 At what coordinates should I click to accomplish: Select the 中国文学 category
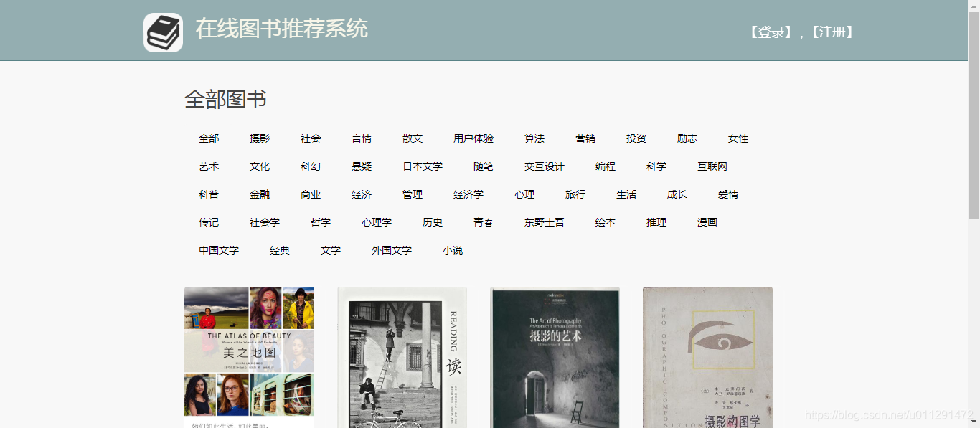pyautogui.click(x=219, y=250)
